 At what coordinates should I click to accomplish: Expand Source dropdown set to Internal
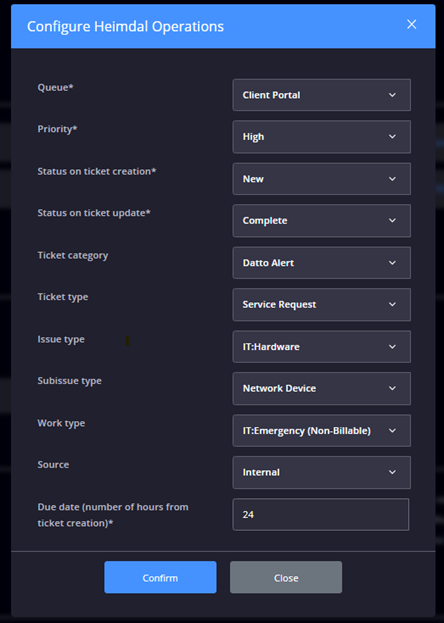coord(322,472)
